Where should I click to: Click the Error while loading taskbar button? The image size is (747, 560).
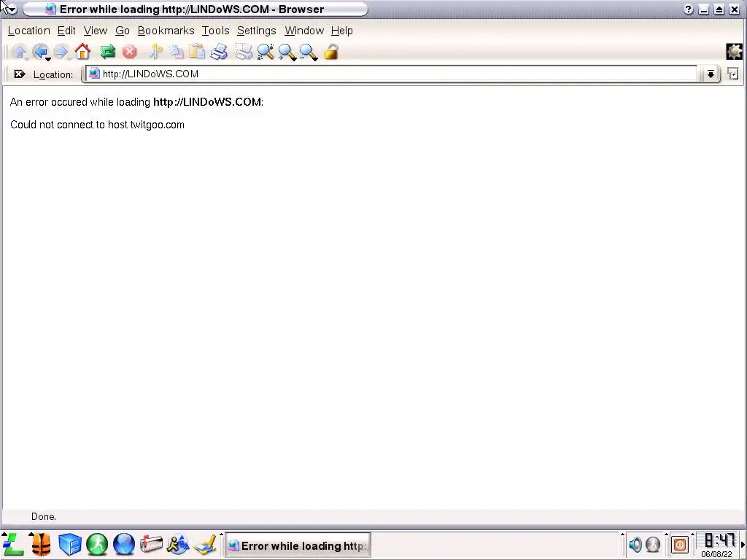(298, 545)
